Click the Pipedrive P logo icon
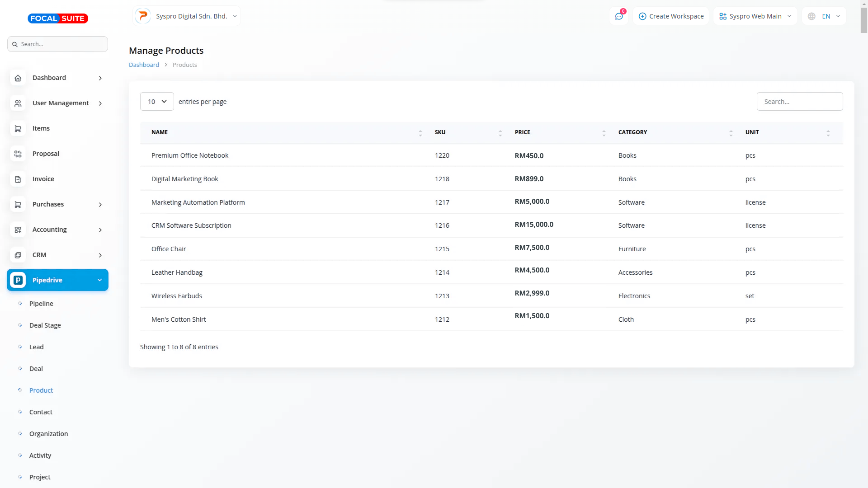The height and width of the screenshot is (488, 868). (x=18, y=280)
